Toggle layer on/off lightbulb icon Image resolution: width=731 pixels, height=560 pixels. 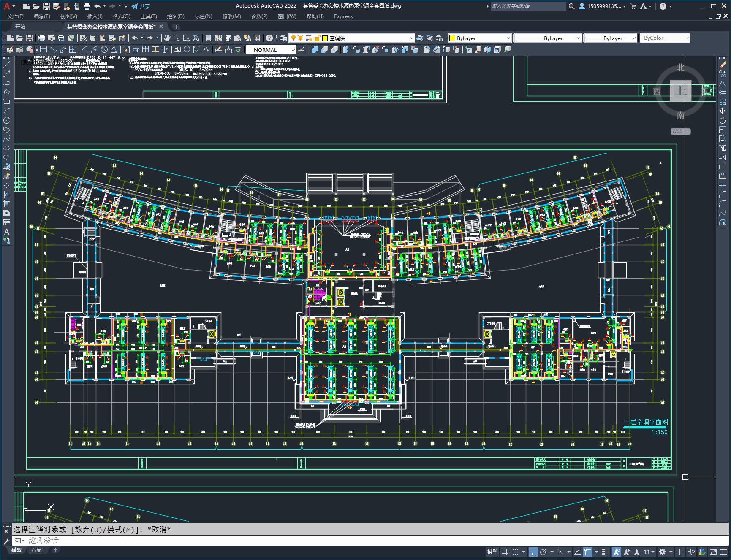293,38
